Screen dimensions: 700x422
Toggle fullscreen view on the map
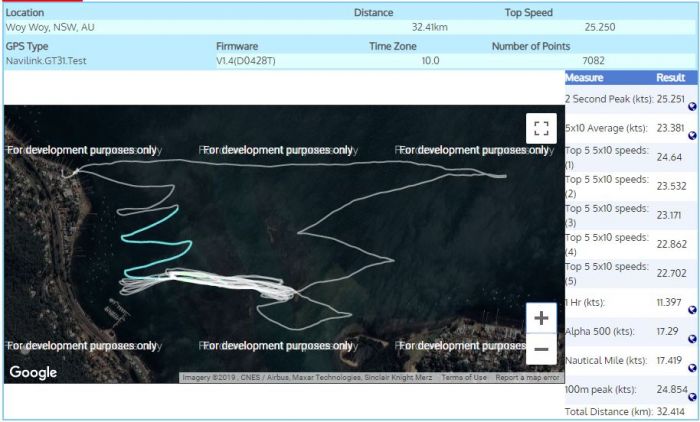(x=541, y=128)
